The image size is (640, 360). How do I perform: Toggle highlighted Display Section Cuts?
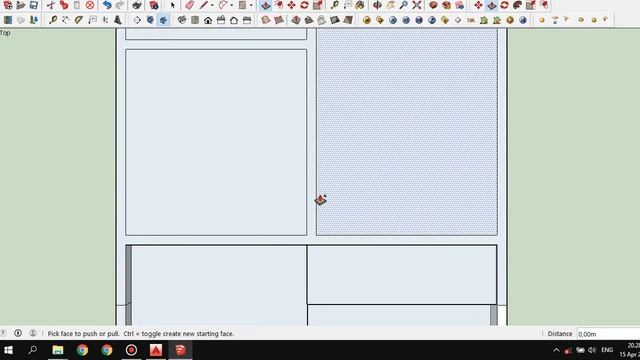point(163,20)
